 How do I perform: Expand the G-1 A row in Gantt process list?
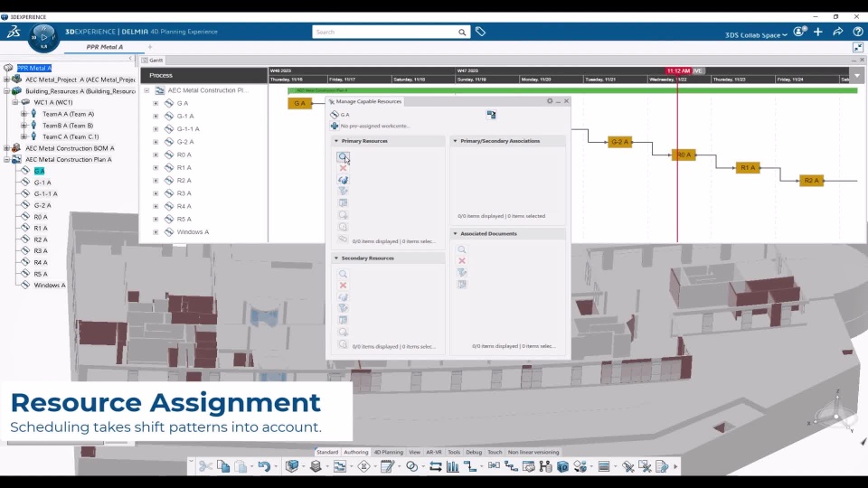156,117
